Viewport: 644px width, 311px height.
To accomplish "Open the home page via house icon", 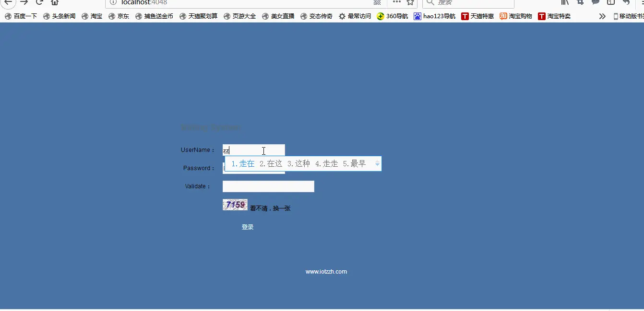I will click(55, 2).
